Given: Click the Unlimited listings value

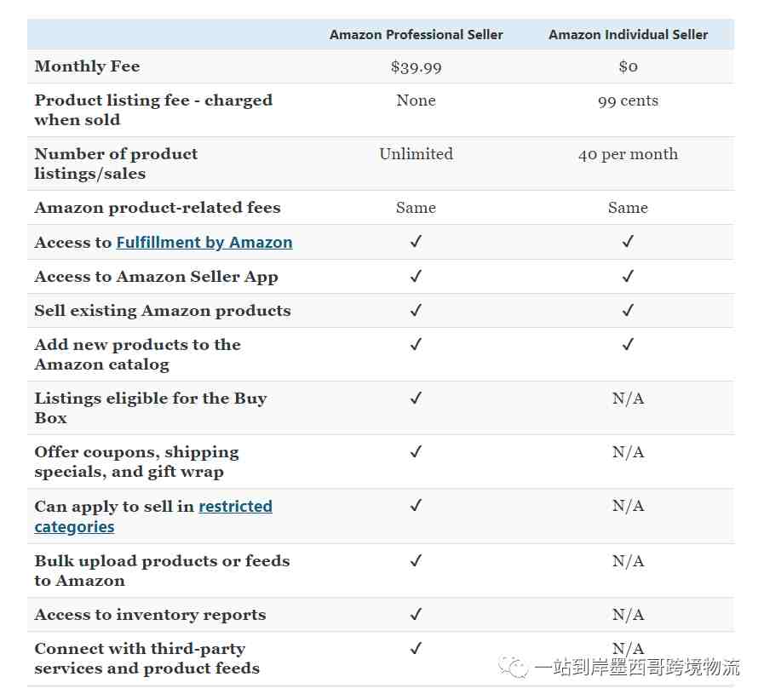Looking at the screenshot, I should [416, 154].
